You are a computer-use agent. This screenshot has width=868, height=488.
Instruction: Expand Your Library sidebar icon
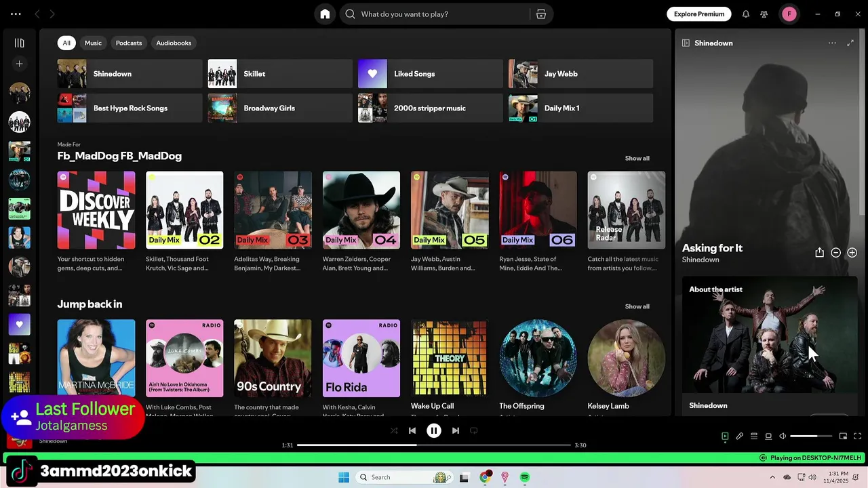click(20, 43)
